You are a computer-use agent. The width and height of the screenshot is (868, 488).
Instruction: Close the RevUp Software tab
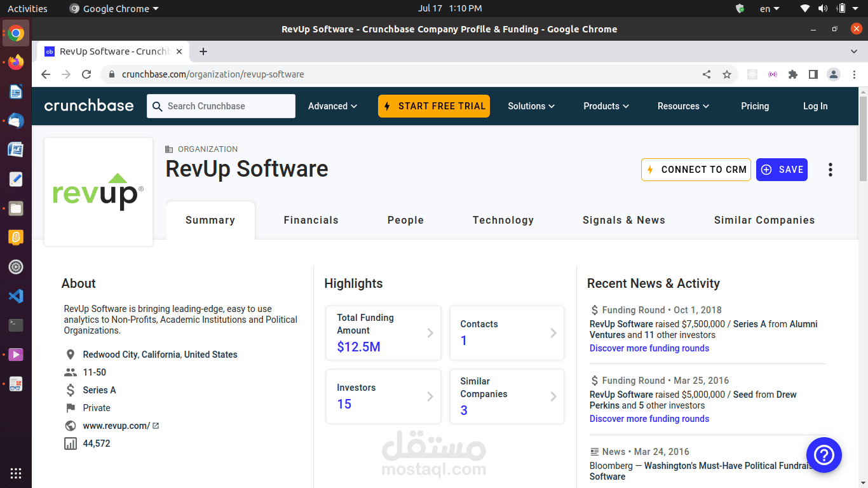pyautogui.click(x=179, y=51)
